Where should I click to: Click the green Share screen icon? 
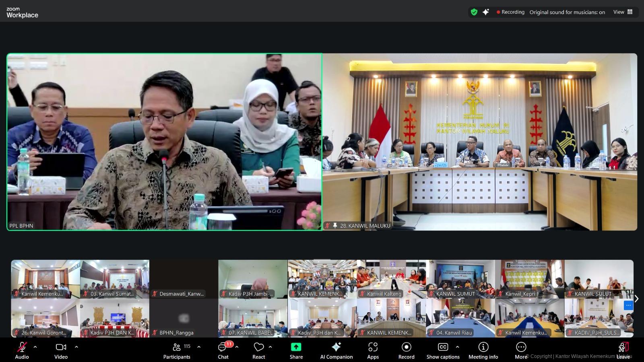(x=296, y=347)
